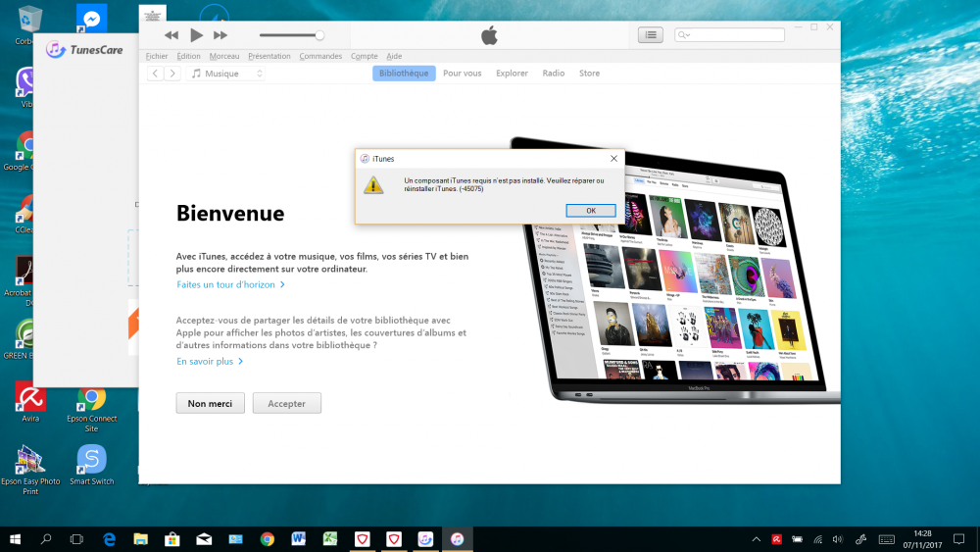This screenshot has height=552, width=980.
Task: Click the rewind (previous track) button
Action: pos(171,35)
